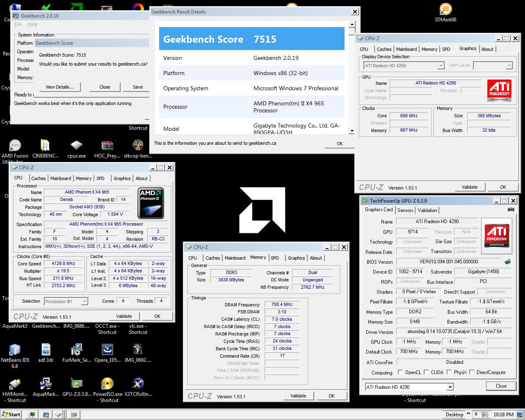
Task: Open the 3DMark06 desktop icon
Action: [445, 9]
